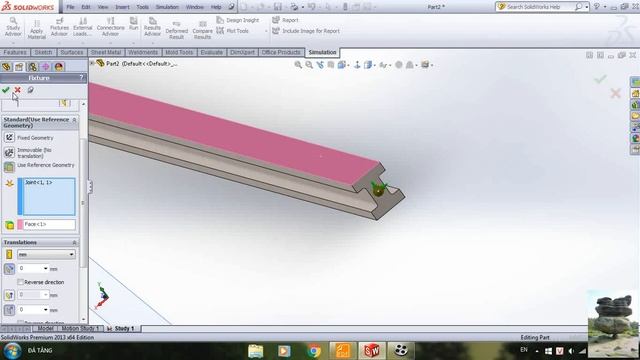The width and height of the screenshot is (640, 360).
Task: Open Google Chrome from the taskbar
Action: tap(314, 351)
